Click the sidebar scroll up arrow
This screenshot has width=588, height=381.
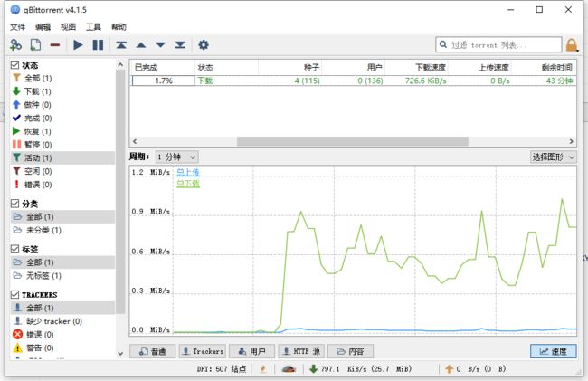pos(120,65)
